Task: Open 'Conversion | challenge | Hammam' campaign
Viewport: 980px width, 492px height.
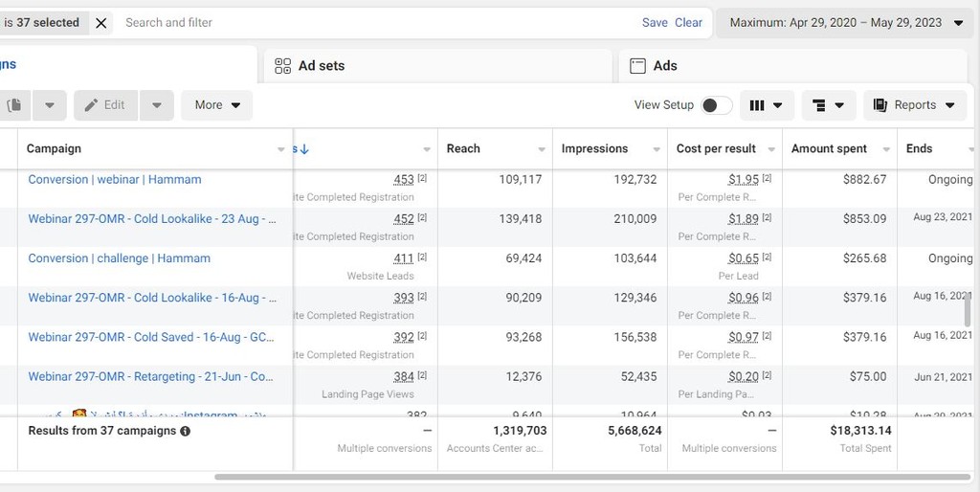Action: click(x=119, y=258)
